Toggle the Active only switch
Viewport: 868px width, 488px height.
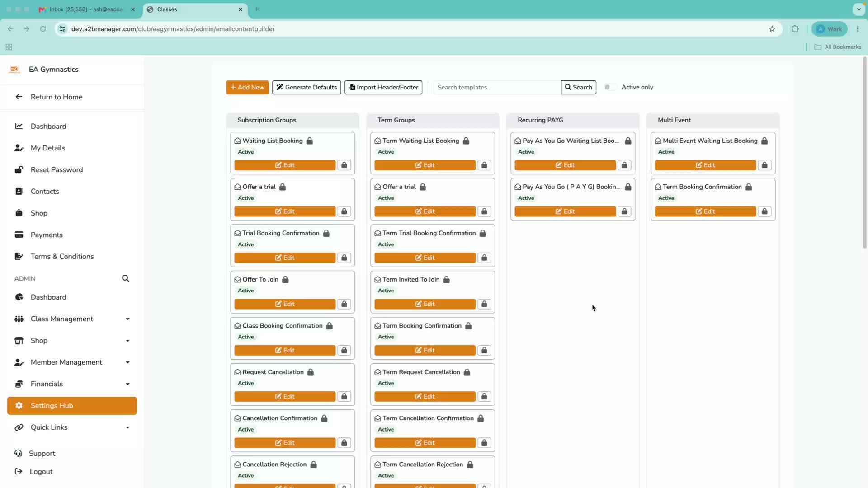610,87
